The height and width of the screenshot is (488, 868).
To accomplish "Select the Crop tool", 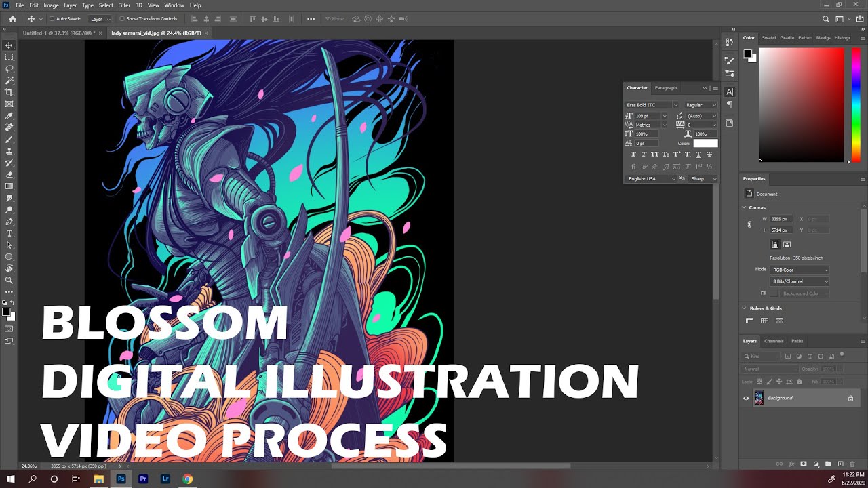I will (9, 92).
